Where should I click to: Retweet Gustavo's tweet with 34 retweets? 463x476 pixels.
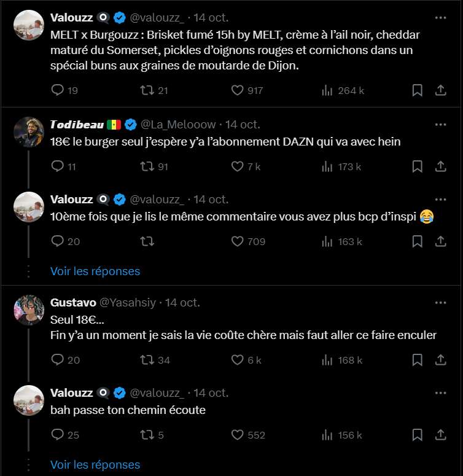pos(146,360)
